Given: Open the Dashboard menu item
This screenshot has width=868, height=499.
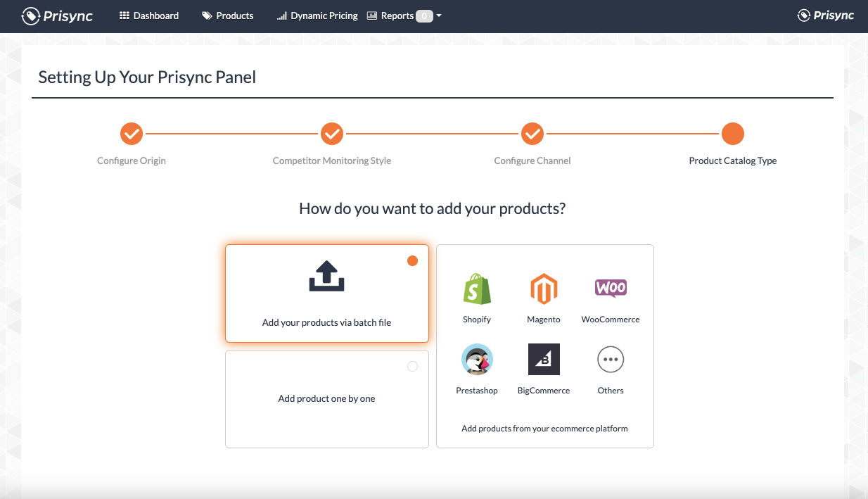Looking at the screenshot, I should (149, 15).
